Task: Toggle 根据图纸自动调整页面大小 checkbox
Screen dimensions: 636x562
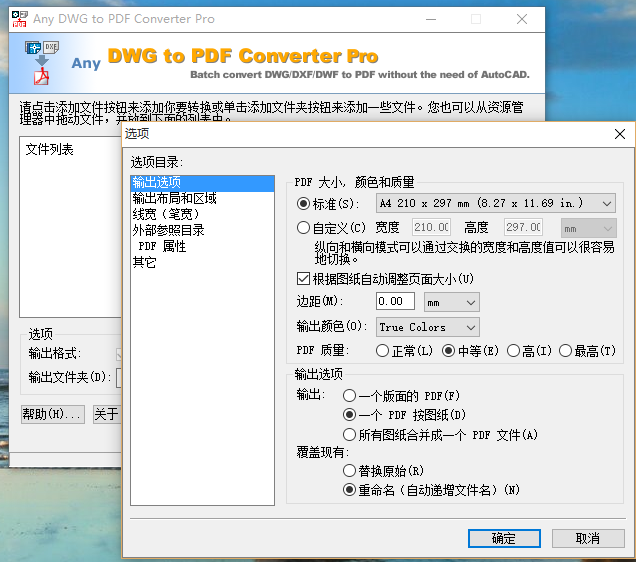Action: [304, 279]
